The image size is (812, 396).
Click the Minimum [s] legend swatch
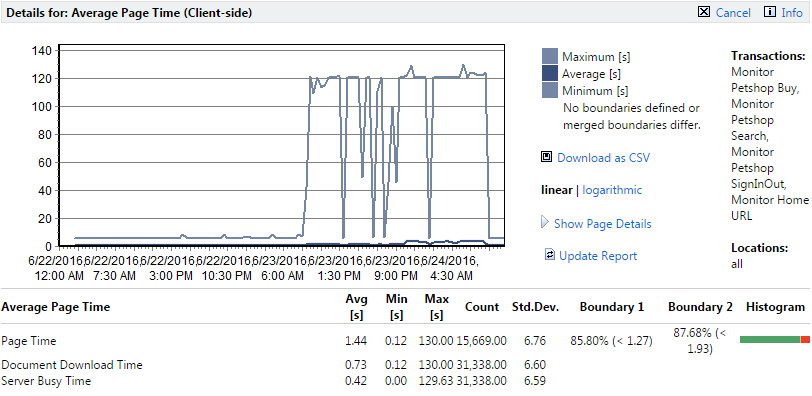point(550,90)
